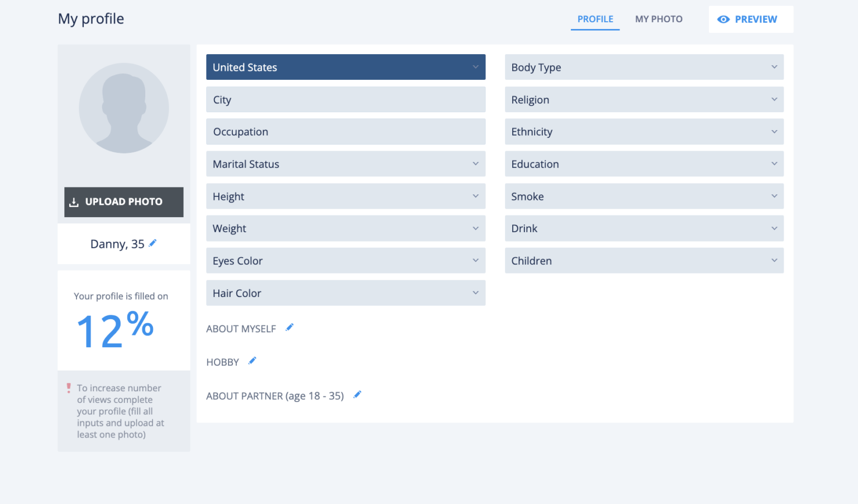Image resolution: width=858 pixels, height=504 pixels.
Task: Select the Religion dropdown
Action: [x=643, y=99]
